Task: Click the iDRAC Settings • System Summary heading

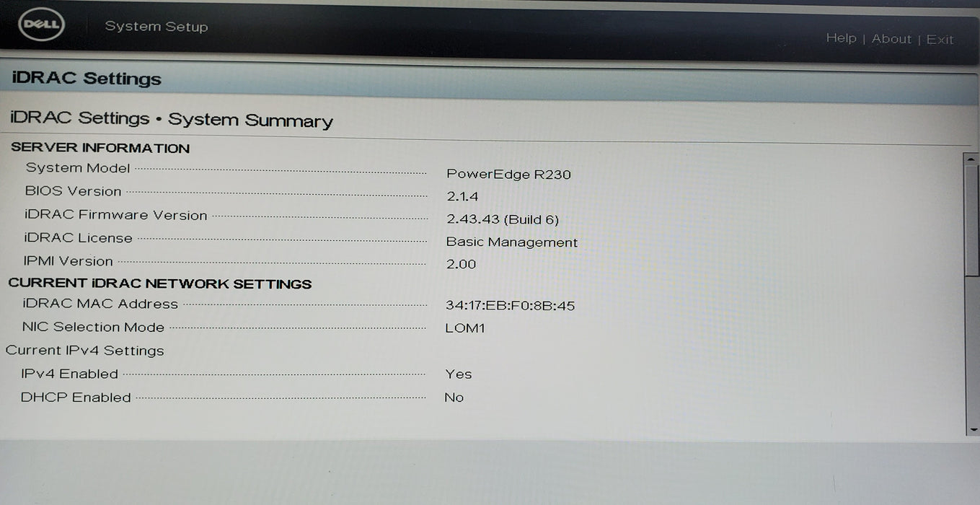Action: [172, 119]
